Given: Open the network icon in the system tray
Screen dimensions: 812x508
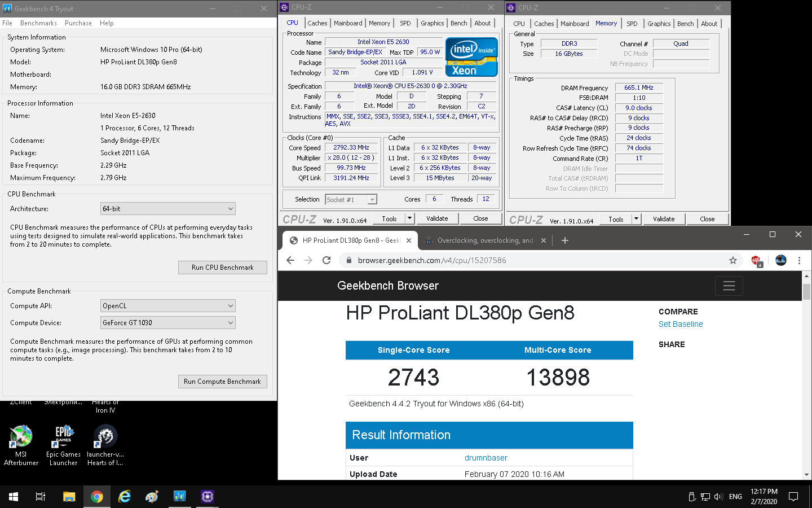Looking at the screenshot, I should point(705,497).
